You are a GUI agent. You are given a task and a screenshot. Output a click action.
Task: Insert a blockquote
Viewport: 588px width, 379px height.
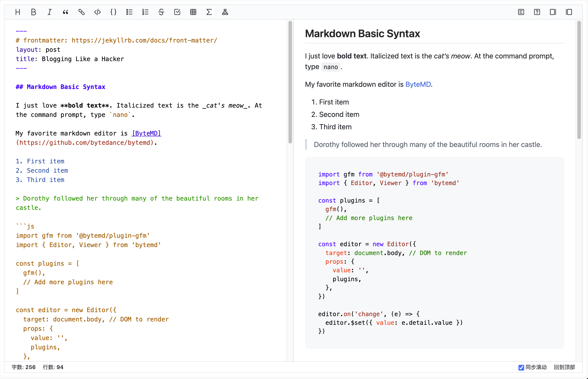(x=66, y=12)
